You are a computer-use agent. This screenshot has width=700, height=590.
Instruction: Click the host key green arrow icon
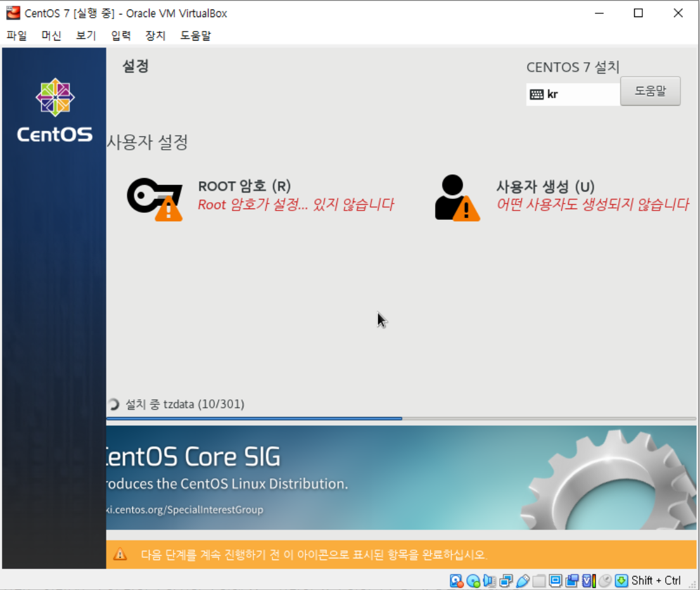click(x=621, y=580)
